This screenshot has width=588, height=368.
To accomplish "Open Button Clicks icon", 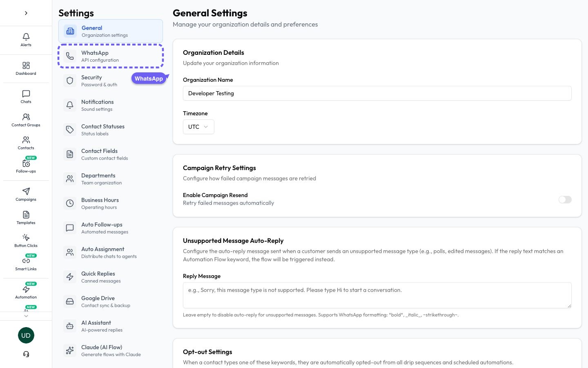I will 26,238.
